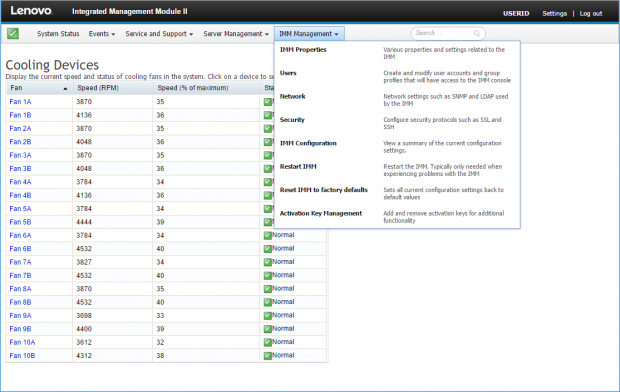This screenshot has height=392, width=620.
Task: Open Fan 5A details link
Action: point(20,209)
